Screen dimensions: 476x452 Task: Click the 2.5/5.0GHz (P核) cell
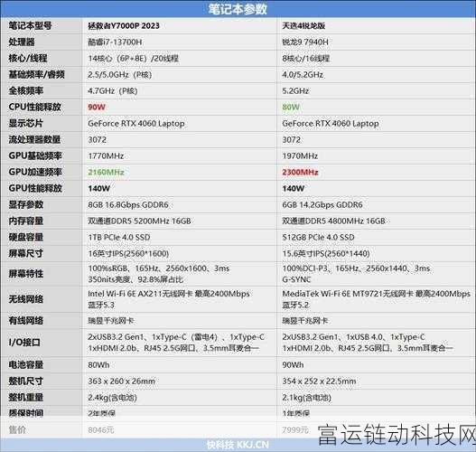[120, 74]
